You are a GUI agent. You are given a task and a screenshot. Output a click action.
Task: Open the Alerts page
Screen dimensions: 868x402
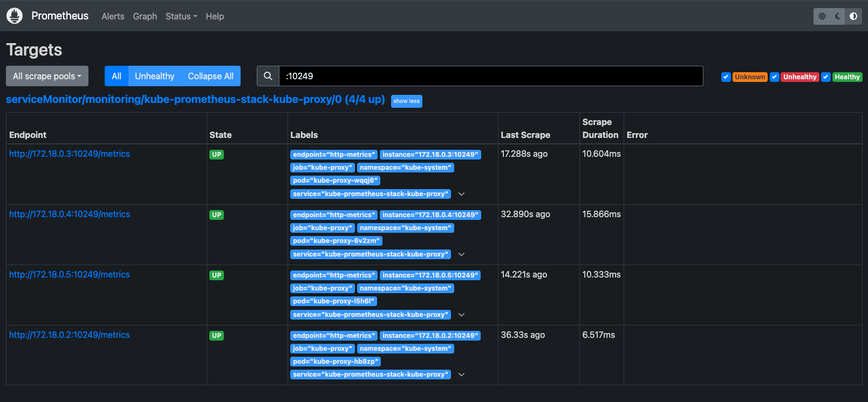pos(113,16)
